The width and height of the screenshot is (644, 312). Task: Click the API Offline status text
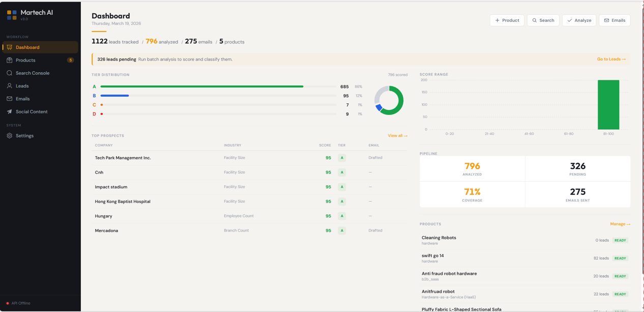click(21, 303)
